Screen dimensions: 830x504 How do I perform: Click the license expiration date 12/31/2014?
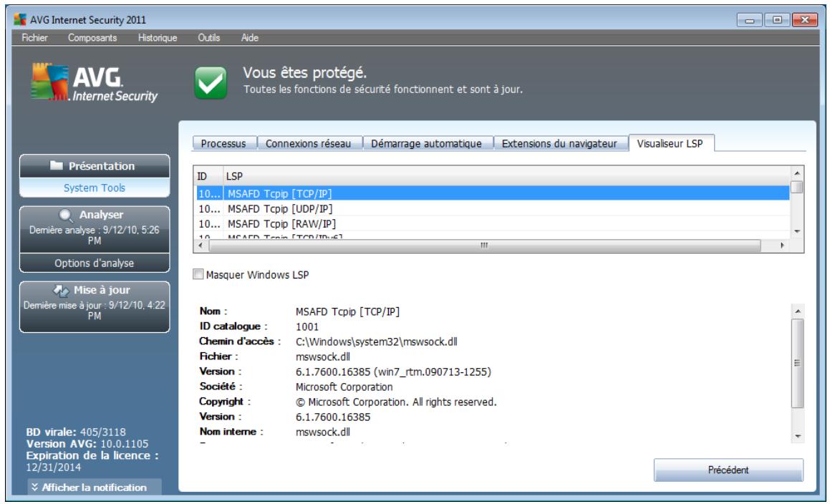54,467
